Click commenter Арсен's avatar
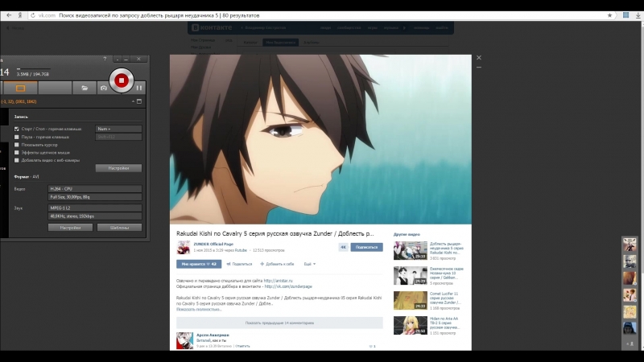The image size is (644, 362). pyautogui.click(x=184, y=340)
